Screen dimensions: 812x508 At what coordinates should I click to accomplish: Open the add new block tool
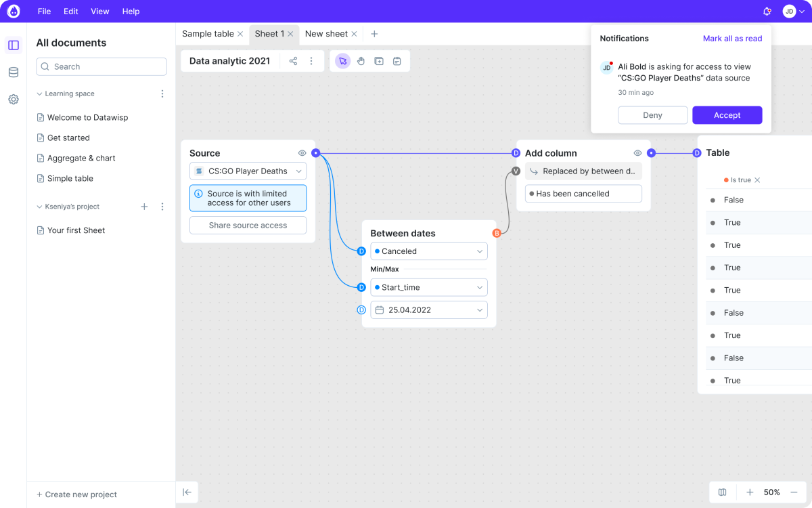(379, 60)
